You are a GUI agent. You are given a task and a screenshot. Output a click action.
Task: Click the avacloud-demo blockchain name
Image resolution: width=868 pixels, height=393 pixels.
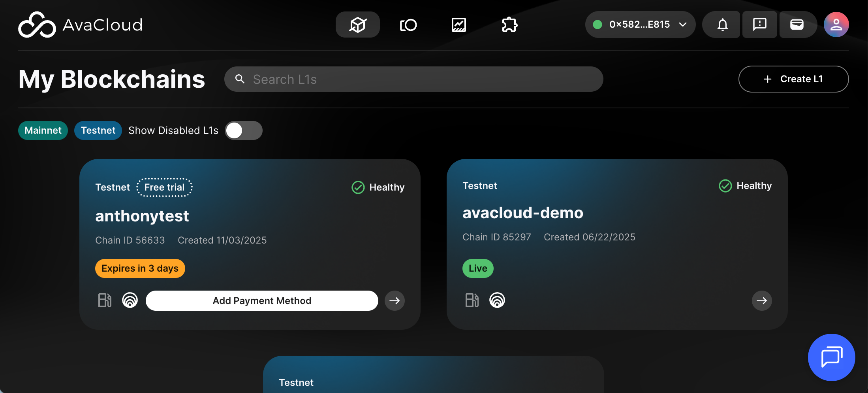coord(523,213)
